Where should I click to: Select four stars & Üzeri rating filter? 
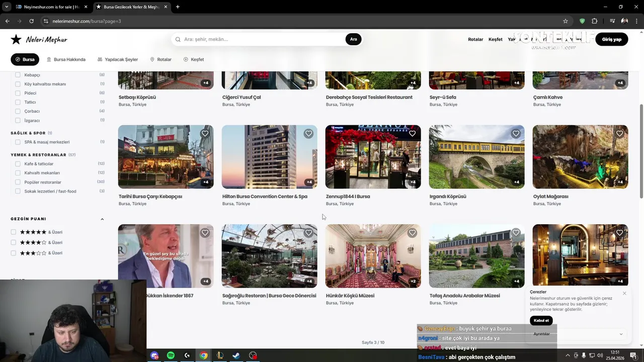(14, 242)
